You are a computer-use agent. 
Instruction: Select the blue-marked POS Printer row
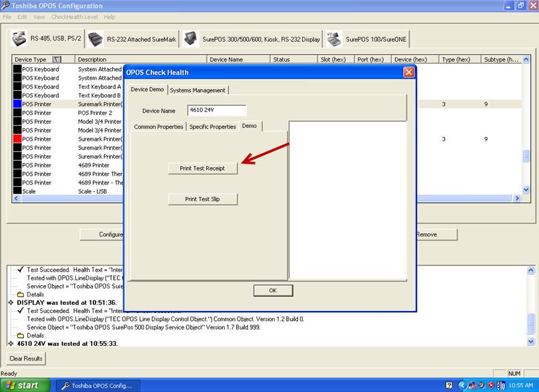[x=37, y=104]
